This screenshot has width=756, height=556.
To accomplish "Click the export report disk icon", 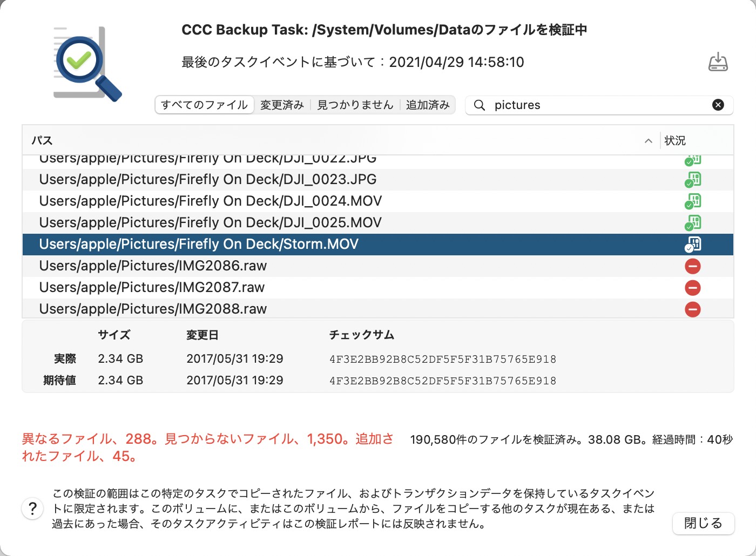I will [x=718, y=62].
